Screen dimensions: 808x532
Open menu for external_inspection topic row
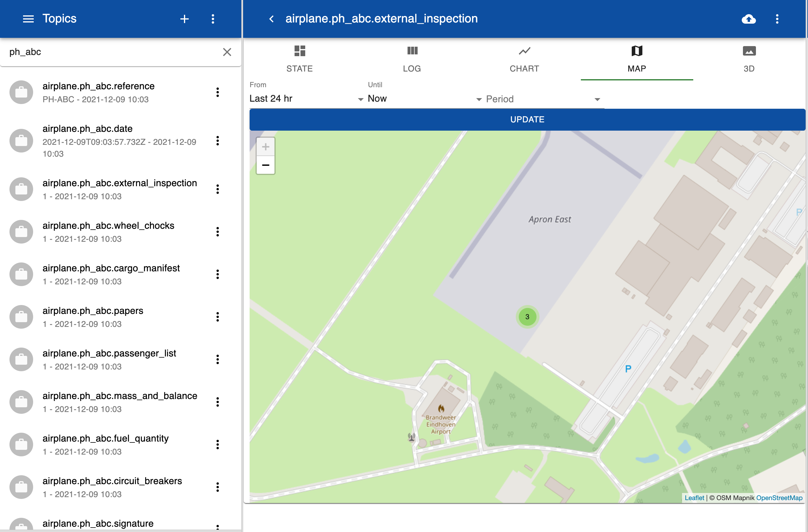click(x=218, y=189)
